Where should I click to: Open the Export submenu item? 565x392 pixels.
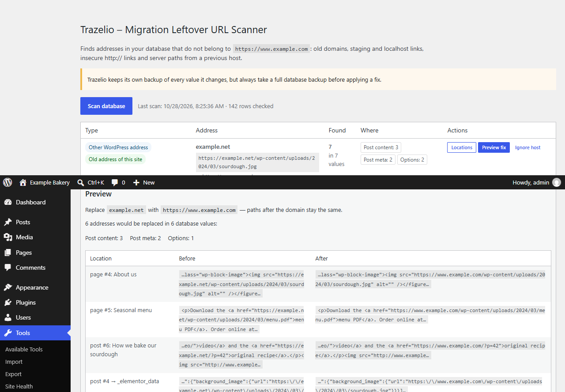click(13, 374)
